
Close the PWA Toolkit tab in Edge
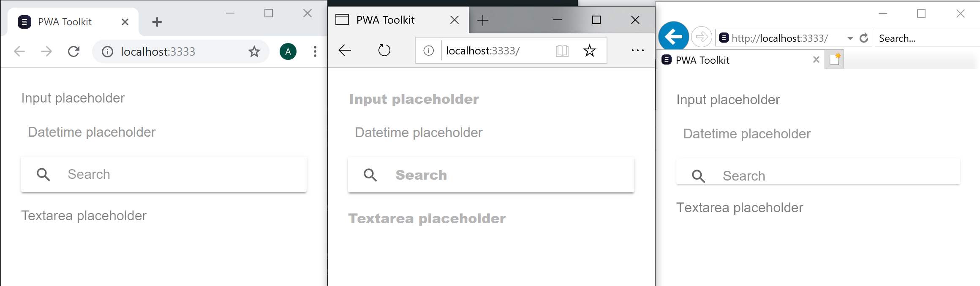pos(455,20)
